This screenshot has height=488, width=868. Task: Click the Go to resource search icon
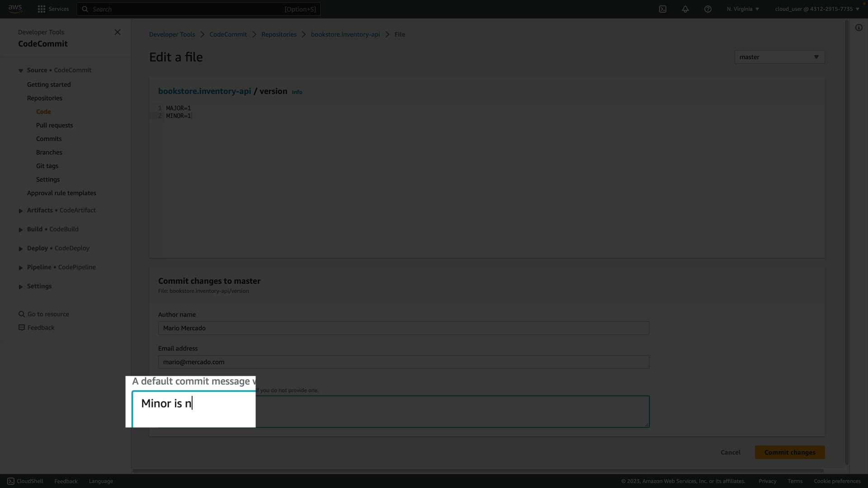point(22,314)
